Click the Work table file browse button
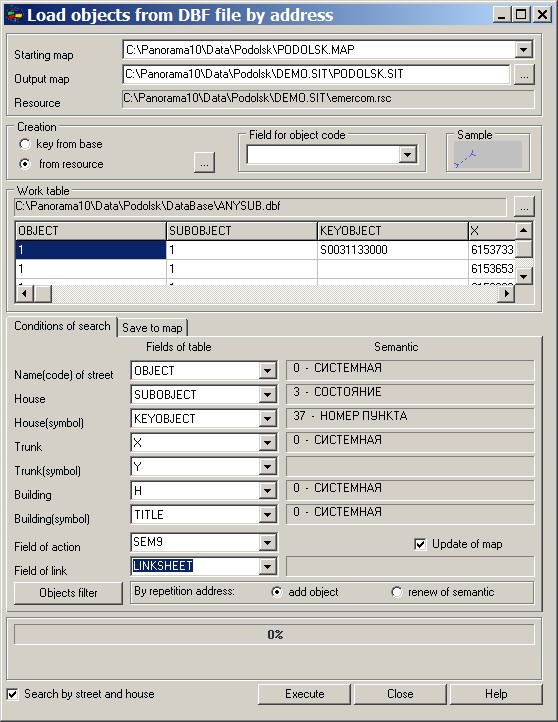The width and height of the screenshot is (558, 722). click(x=524, y=206)
